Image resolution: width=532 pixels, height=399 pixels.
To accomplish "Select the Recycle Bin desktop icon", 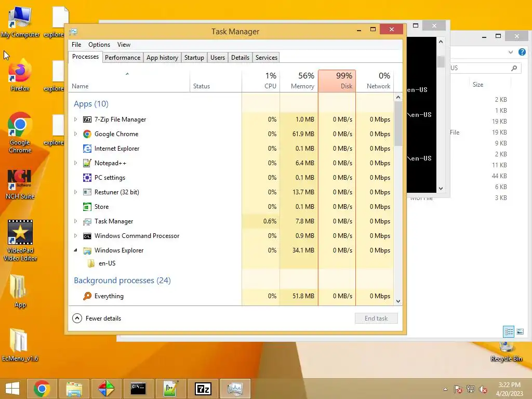I will coord(506,352).
